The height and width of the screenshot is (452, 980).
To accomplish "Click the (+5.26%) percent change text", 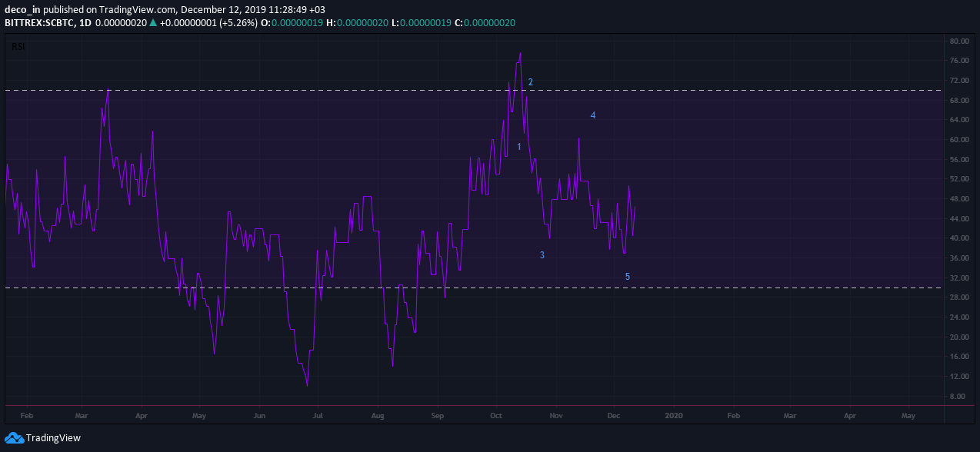I will point(240,23).
